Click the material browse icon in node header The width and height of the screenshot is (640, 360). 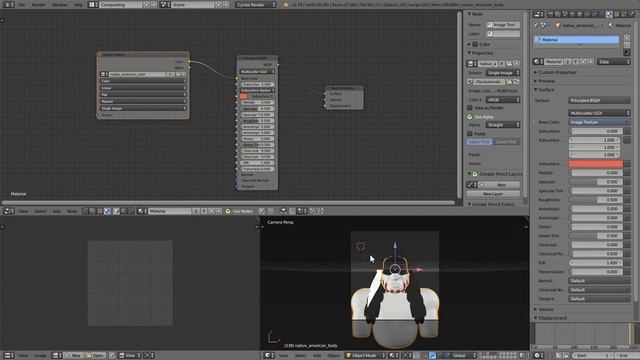pyautogui.click(x=142, y=211)
